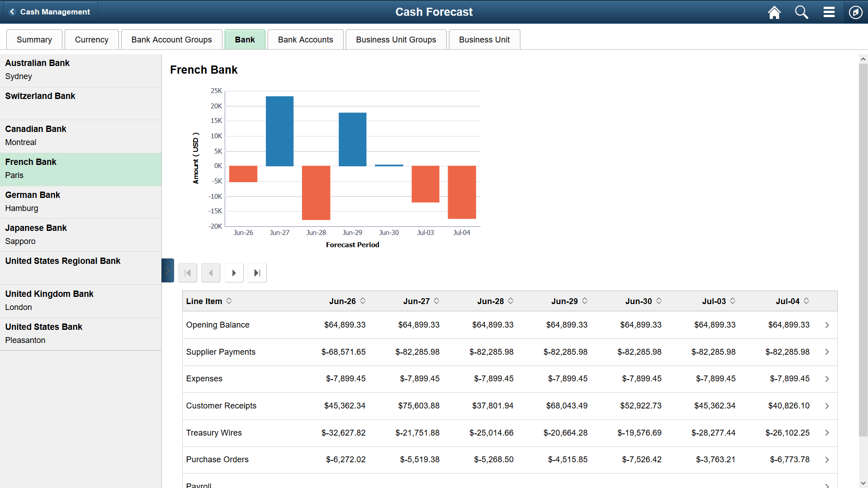Collapse the bank list side panel
The image size is (868, 488).
pos(167,270)
